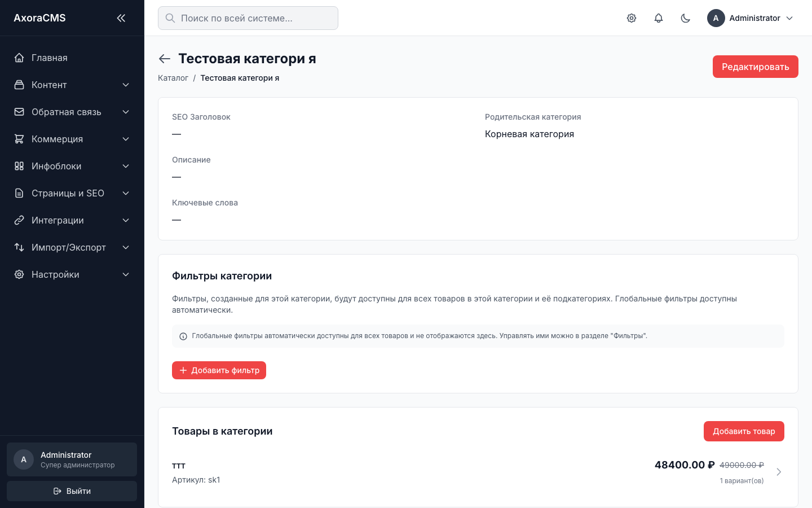The image size is (812, 508).
Task: Expand the Обратная связь chevron
Action: (126, 112)
